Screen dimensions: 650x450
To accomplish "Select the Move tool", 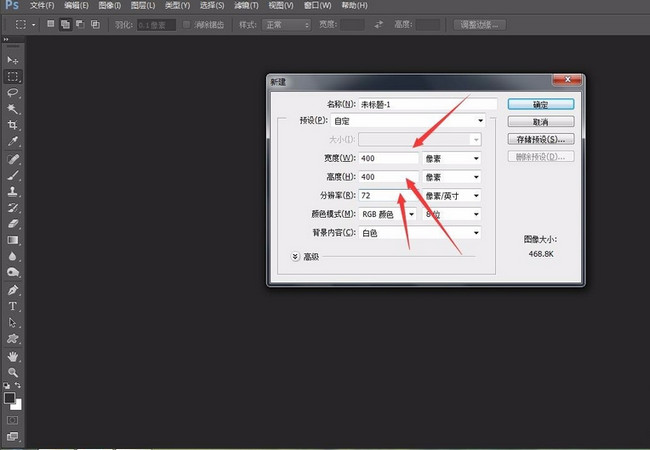I will tap(13, 60).
